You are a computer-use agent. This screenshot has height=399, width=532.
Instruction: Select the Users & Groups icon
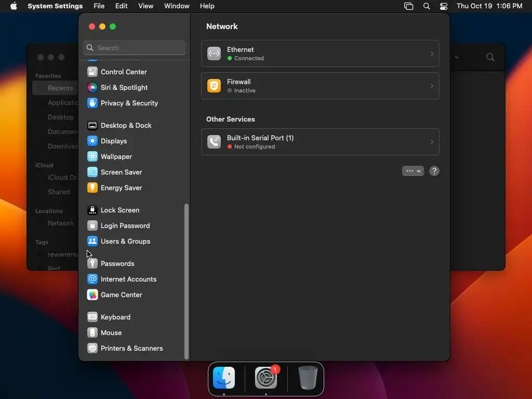[x=92, y=242]
